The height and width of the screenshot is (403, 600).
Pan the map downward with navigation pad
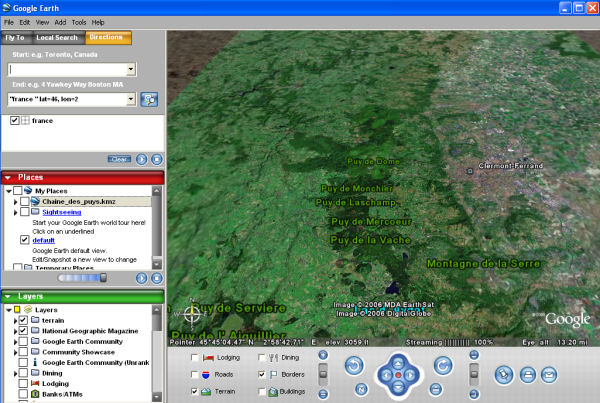(x=398, y=388)
